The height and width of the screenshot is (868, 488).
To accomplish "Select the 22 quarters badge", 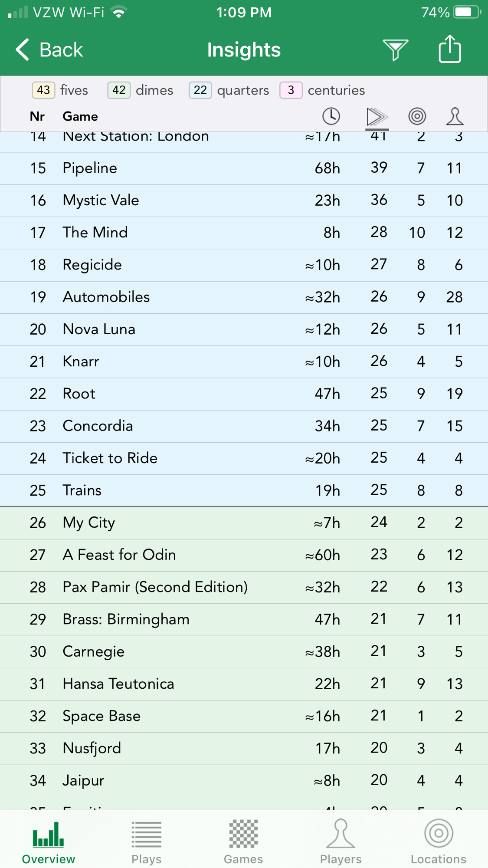I will point(200,90).
